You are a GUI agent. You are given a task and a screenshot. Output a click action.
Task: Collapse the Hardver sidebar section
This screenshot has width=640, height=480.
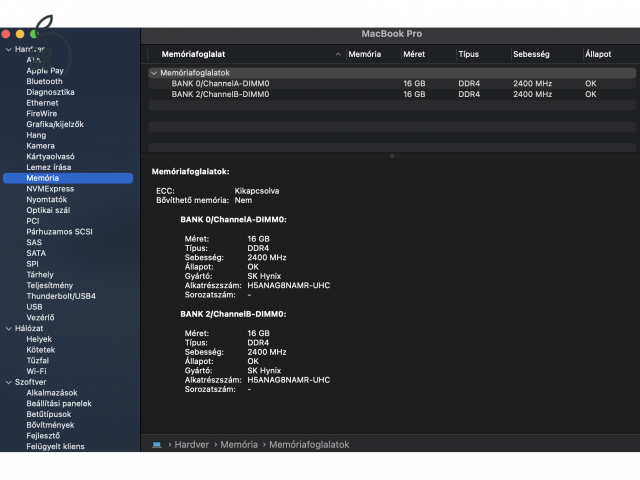pyautogui.click(x=9, y=49)
